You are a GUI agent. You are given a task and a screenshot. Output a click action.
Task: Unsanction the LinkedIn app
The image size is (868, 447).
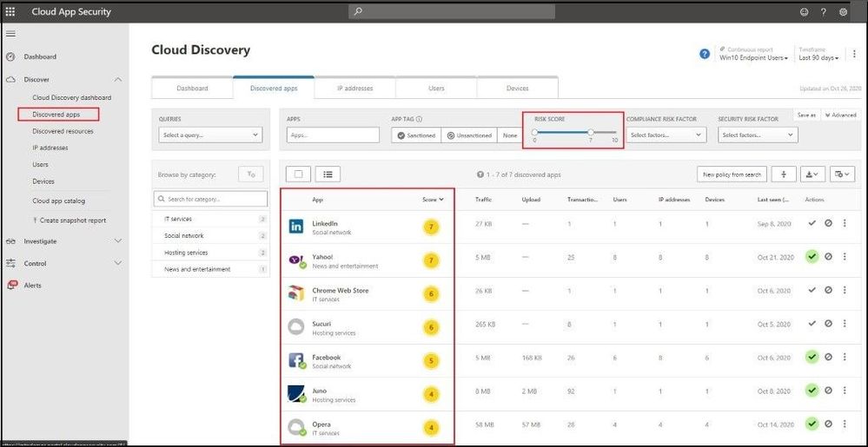tap(828, 224)
